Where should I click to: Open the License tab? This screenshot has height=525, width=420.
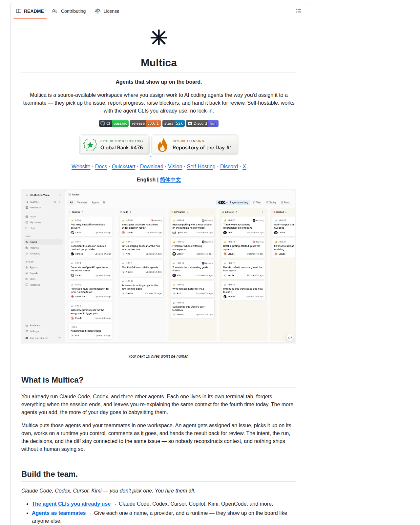[107, 11]
